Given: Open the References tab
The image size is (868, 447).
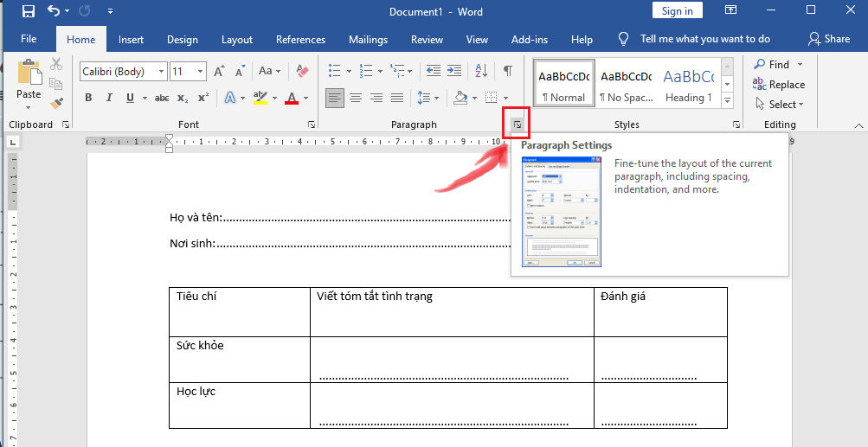Looking at the screenshot, I should [300, 40].
